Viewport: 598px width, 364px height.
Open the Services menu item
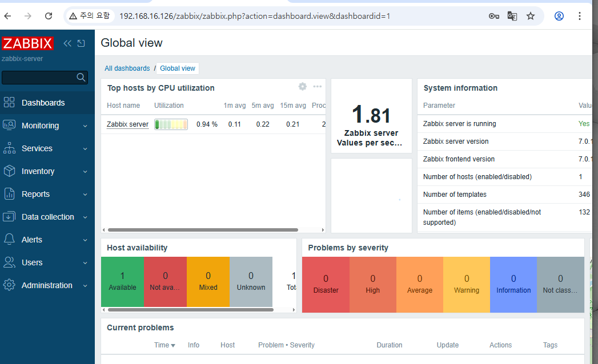(x=47, y=148)
